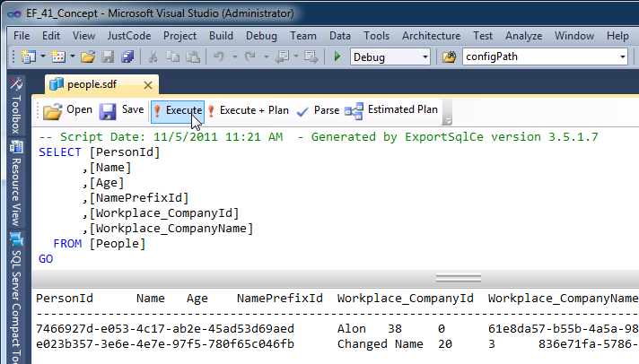Click the Estimated Plan button

tap(391, 110)
